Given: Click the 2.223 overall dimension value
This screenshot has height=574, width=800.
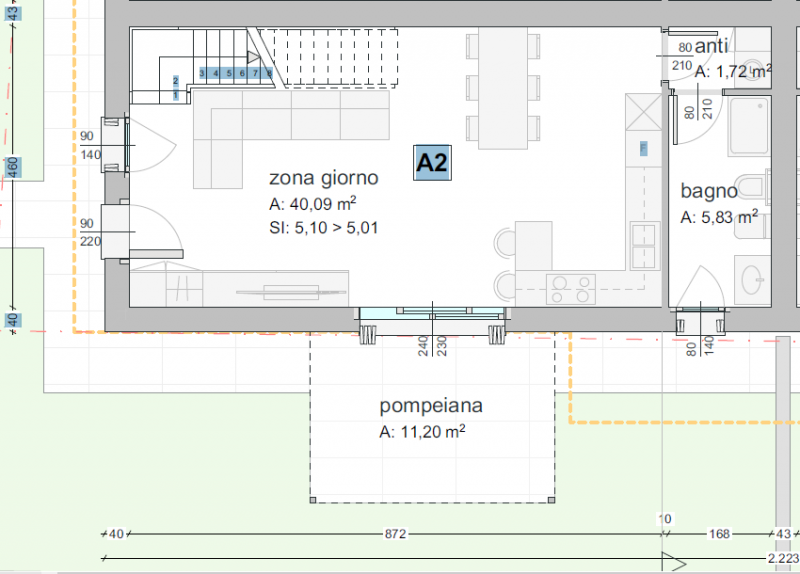Looking at the screenshot, I should pyautogui.click(x=781, y=557).
